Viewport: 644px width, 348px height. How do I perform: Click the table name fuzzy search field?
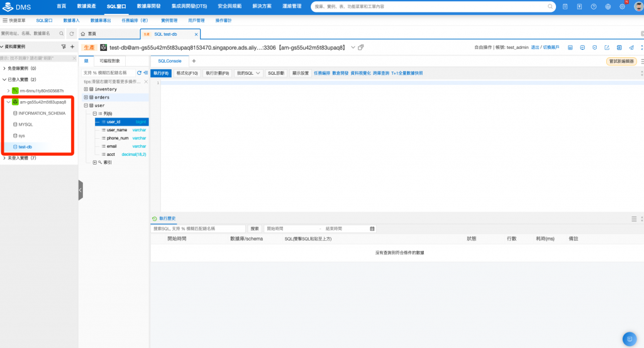pyautogui.click(x=108, y=73)
